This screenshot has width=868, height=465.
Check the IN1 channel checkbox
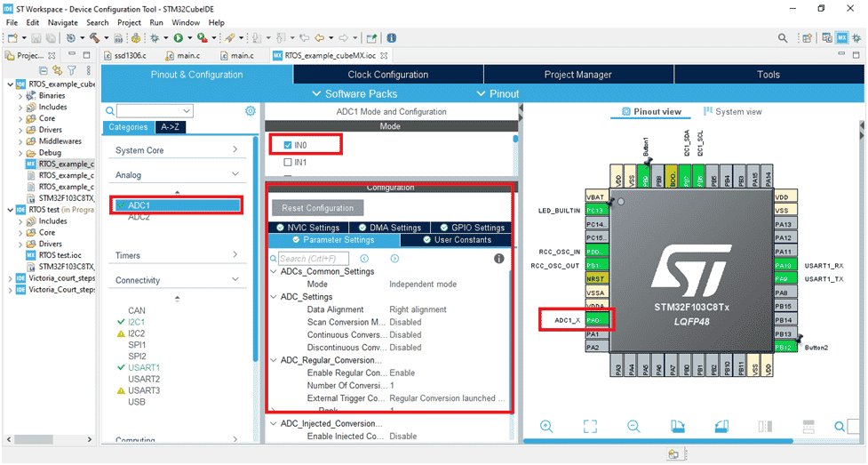tap(287, 163)
